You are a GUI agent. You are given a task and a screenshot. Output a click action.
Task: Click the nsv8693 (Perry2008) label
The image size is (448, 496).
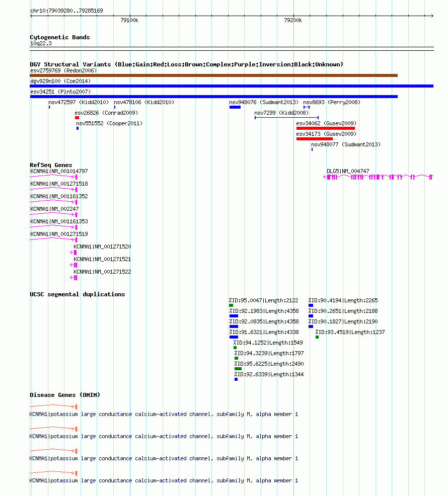(332, 102)
